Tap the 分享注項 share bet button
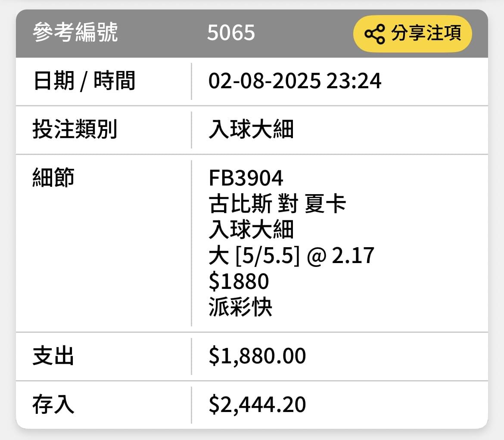504x440 pixels. click(x=412, y=34)
